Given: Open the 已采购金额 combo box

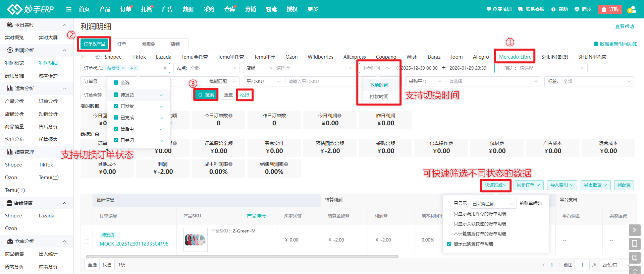Looking at the screenshot, I should pyautogui.click(x=492, y=204).
